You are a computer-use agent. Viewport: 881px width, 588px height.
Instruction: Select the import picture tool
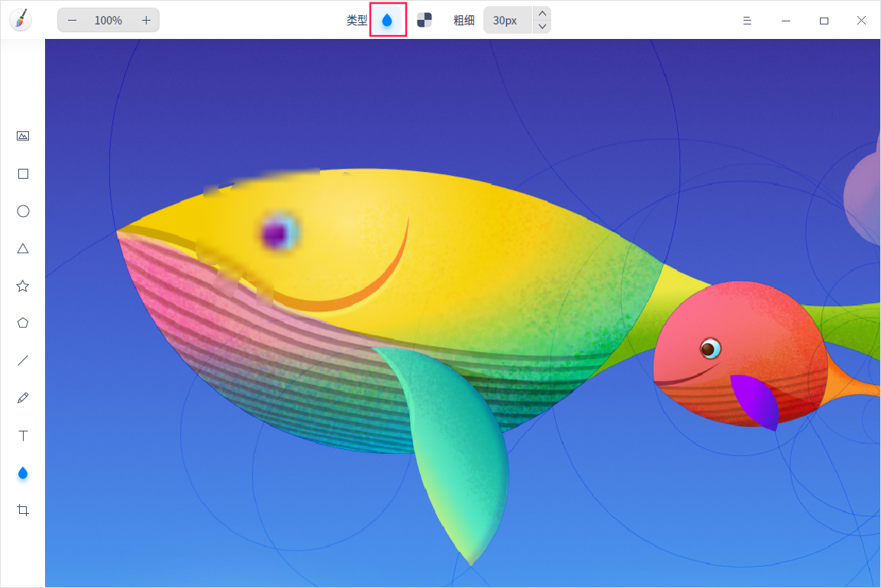tap(23, 136)
